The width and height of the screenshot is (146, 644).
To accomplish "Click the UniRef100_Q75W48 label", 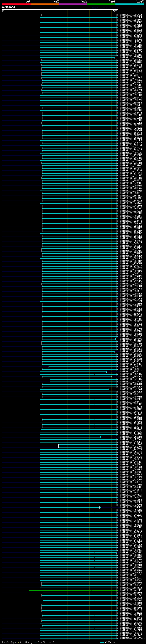I will point(131,618).
